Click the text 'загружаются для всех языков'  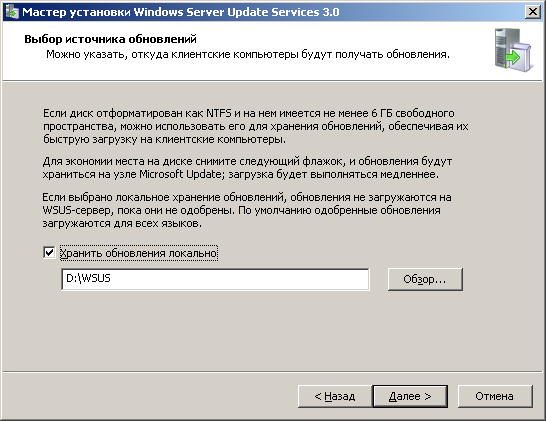(x=122, y=223)
